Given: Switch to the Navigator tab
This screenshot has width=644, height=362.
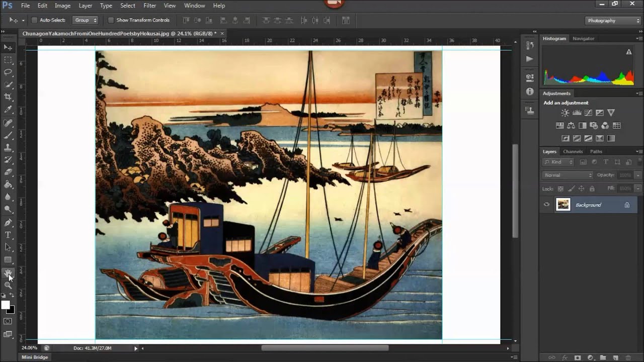Looking at the screenshot, I should coord(583,38).
